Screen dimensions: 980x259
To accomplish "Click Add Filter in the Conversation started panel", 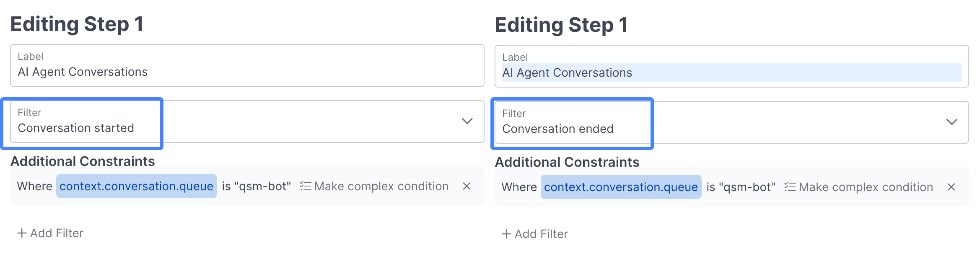I will [x=57, y=233].
